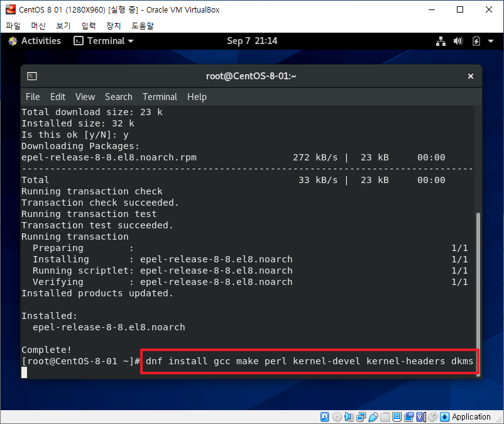Open the VirtualBox 입력 menu
This screenshot has width=504, height=424.
point(89,26)
